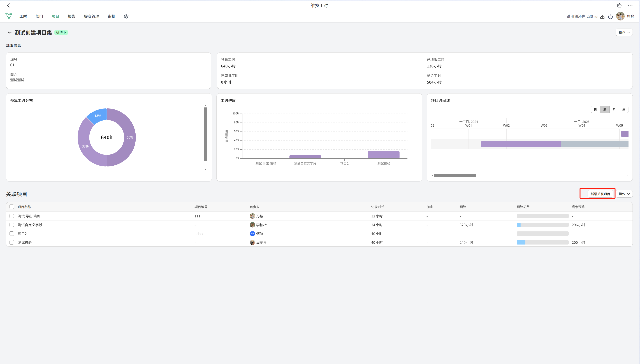Expand the top-right 操作 dropdown

624,32
